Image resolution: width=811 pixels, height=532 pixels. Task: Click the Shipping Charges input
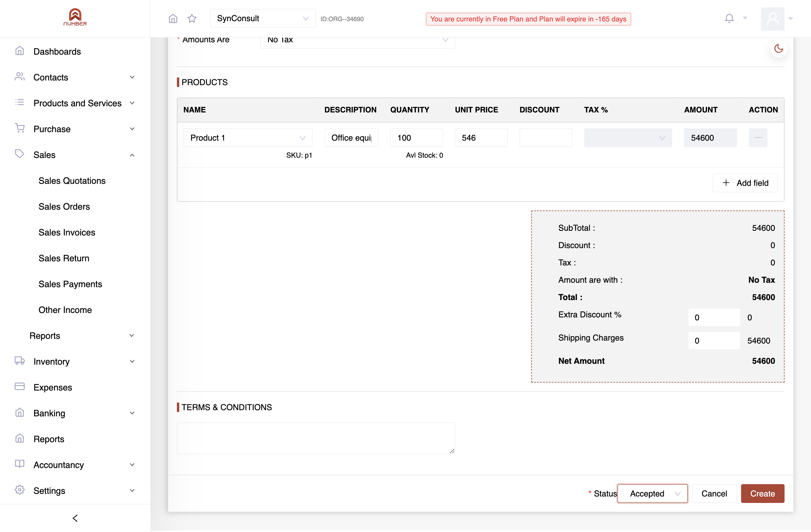tap(714, 340)
